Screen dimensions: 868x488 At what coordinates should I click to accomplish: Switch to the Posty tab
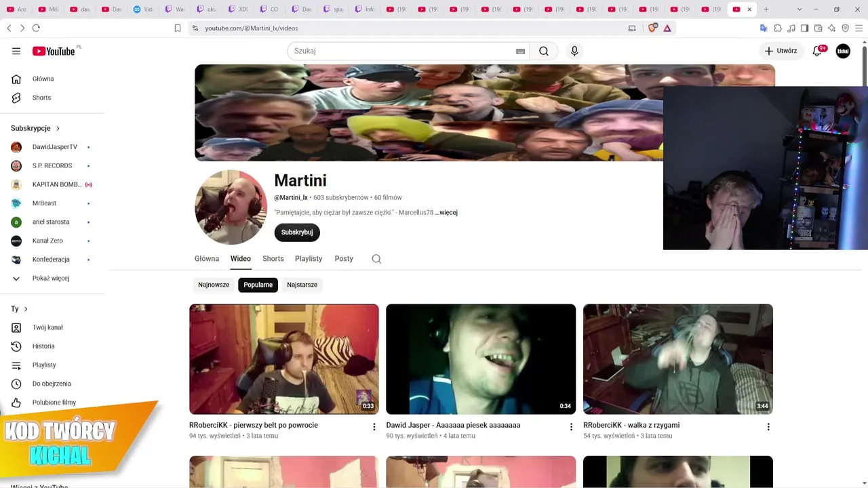[344, 259]
